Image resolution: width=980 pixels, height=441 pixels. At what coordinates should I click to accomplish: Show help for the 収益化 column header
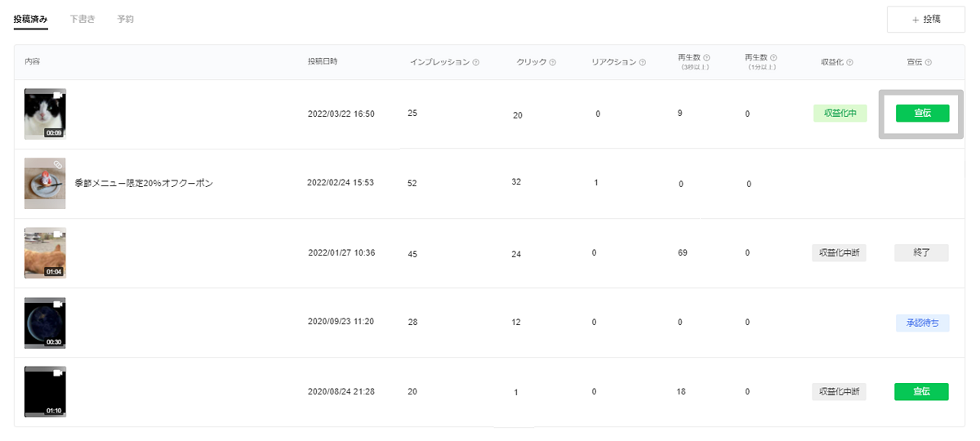850,62
